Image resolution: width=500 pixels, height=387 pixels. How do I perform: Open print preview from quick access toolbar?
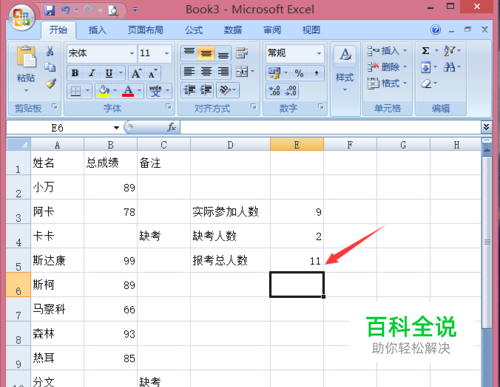(113, 11)
